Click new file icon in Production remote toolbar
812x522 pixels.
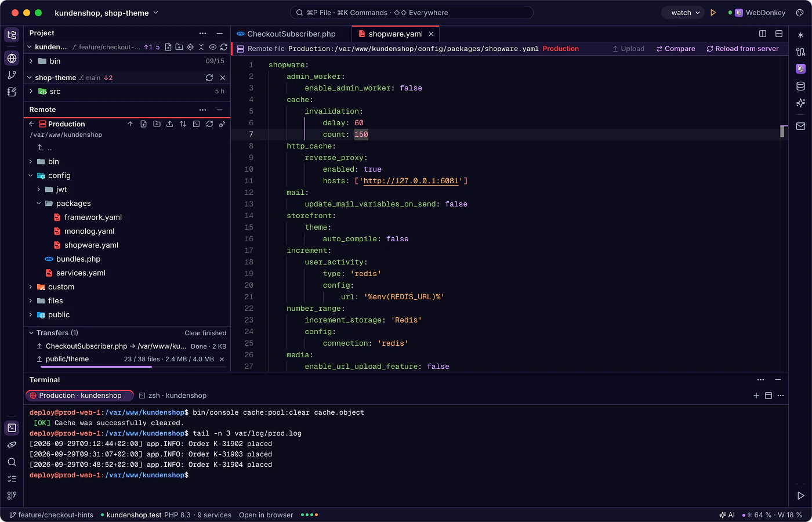pyautogui.click(x=143, y=124)
